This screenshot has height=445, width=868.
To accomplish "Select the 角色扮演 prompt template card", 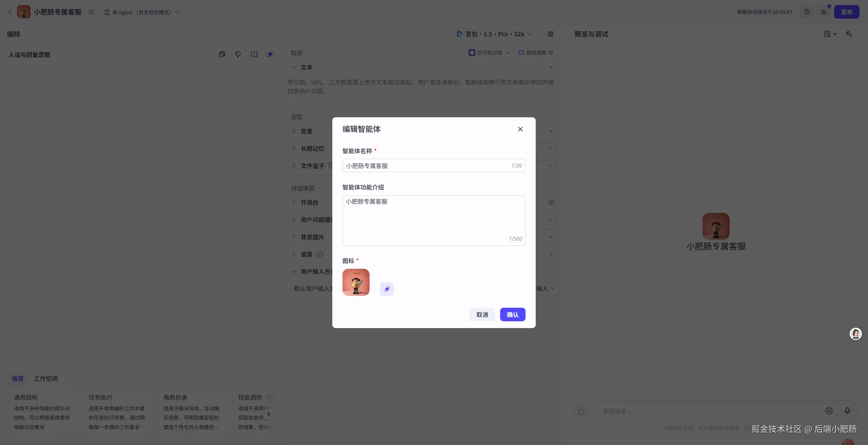I will coord(192,412).
